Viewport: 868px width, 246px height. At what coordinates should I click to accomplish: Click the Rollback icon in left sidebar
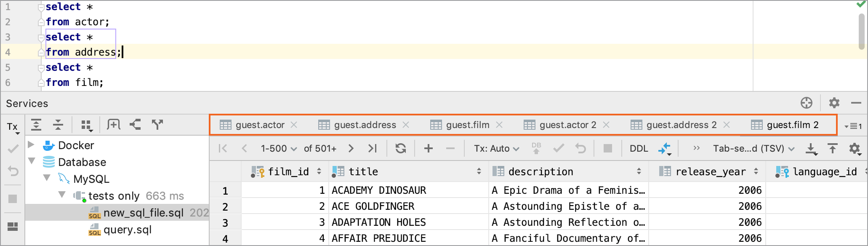pyautogui.click(x=13, y=171)
